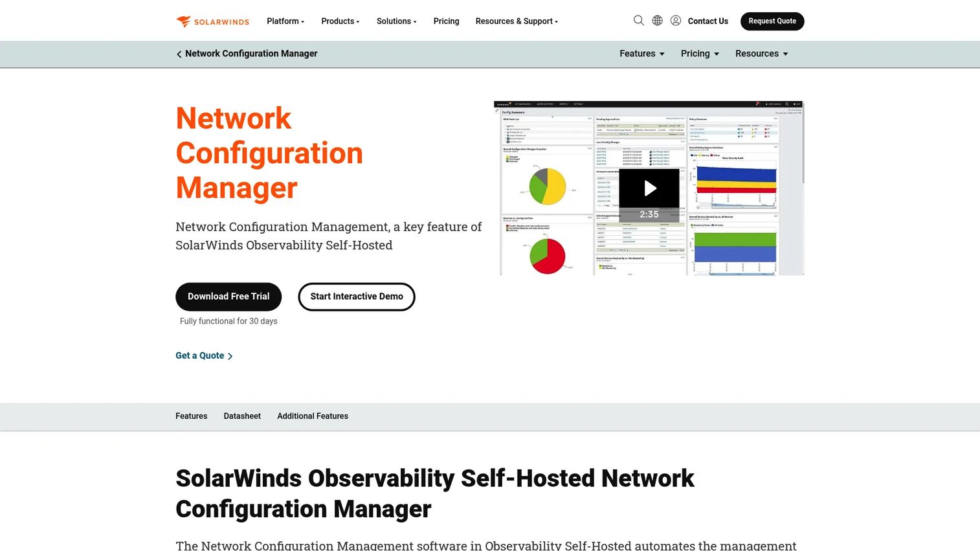Expand the Products menu
This screenshot has height=551, width=980.
tap(340, 21)
